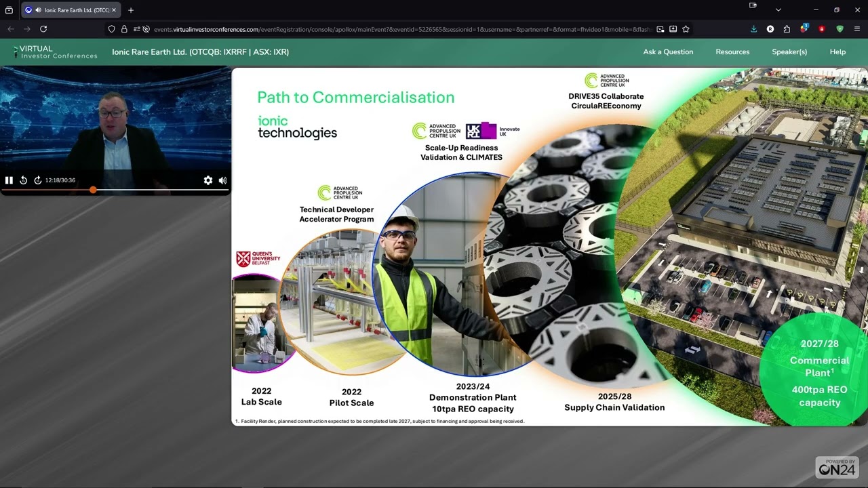
Task: Click the multicolor extension with badge 1
Action: (x=804, y=28)
